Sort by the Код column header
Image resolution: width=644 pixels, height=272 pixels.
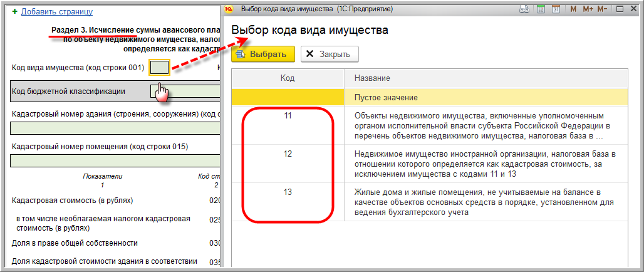click(x=287, y=78)
